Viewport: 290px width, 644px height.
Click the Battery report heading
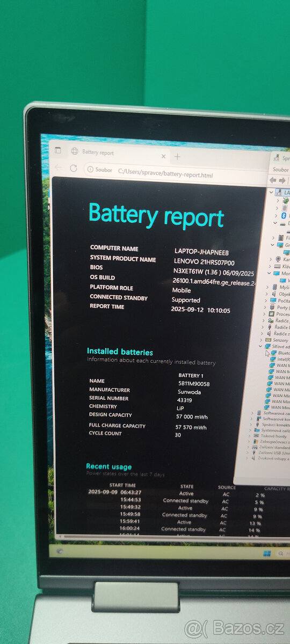156,216
